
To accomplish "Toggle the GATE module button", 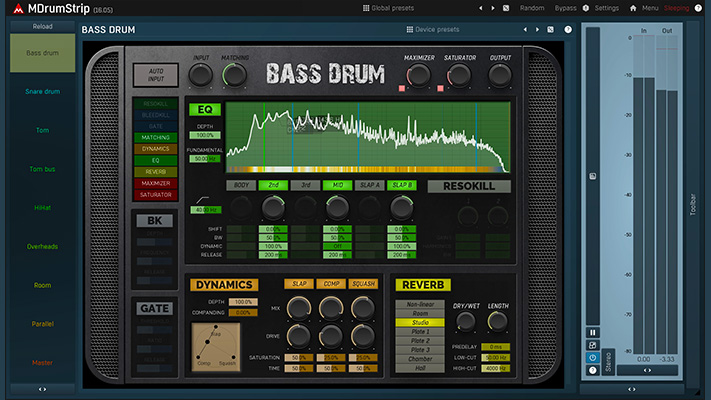I will [154, 309].
